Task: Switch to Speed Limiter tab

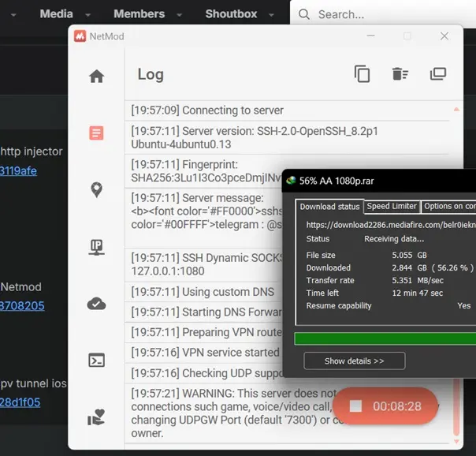Action: [x=392, y=206]
